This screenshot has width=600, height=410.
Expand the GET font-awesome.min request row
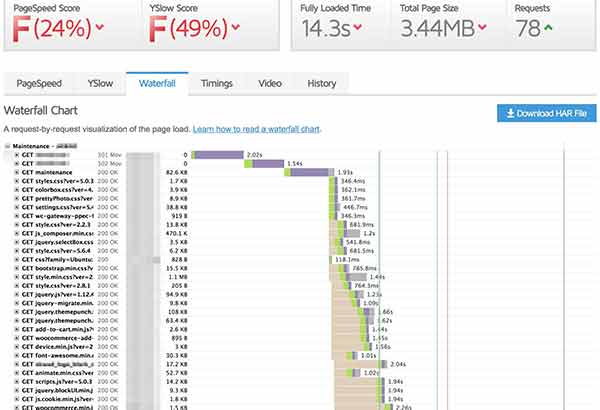17,356
